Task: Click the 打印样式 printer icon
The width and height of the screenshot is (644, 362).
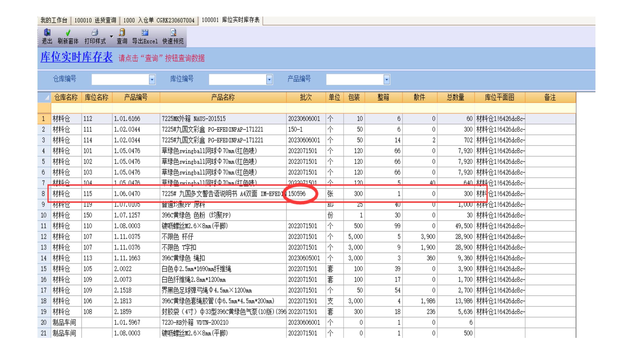Action: 95,32
